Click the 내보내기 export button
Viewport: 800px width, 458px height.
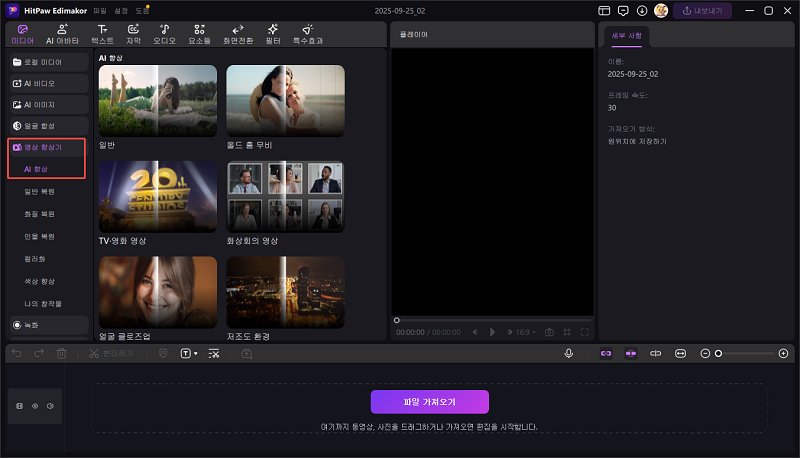tap(701, 10)
